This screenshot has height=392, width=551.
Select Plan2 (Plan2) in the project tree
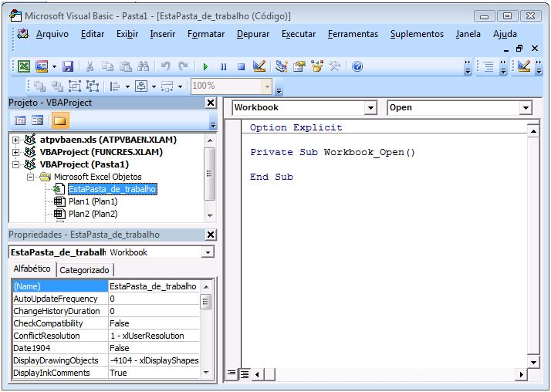(93, 214)
